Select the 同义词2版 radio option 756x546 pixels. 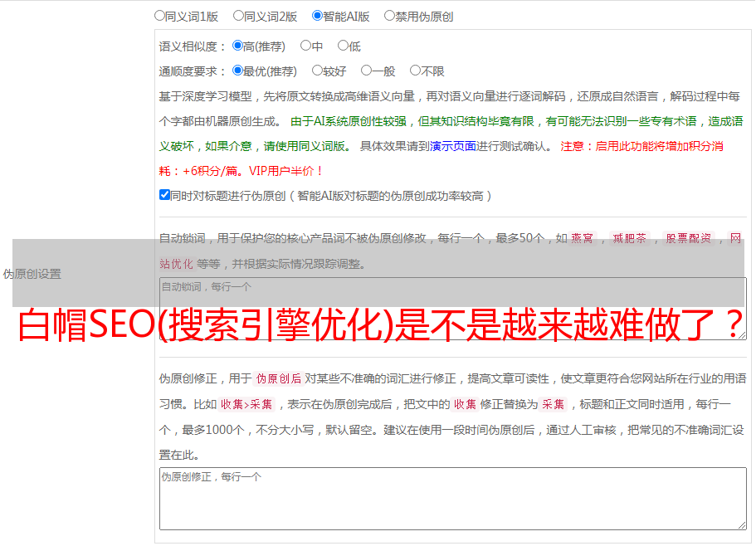click(x=238, y=16)
